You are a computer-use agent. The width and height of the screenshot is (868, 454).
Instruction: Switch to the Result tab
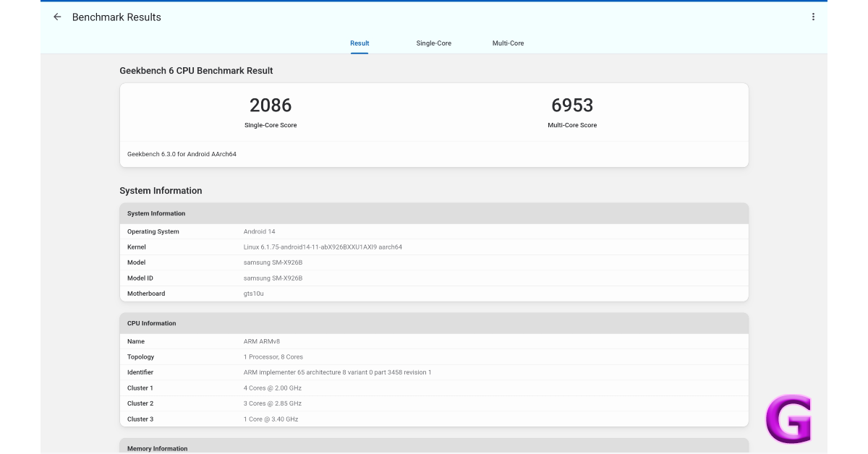point(359,43)
